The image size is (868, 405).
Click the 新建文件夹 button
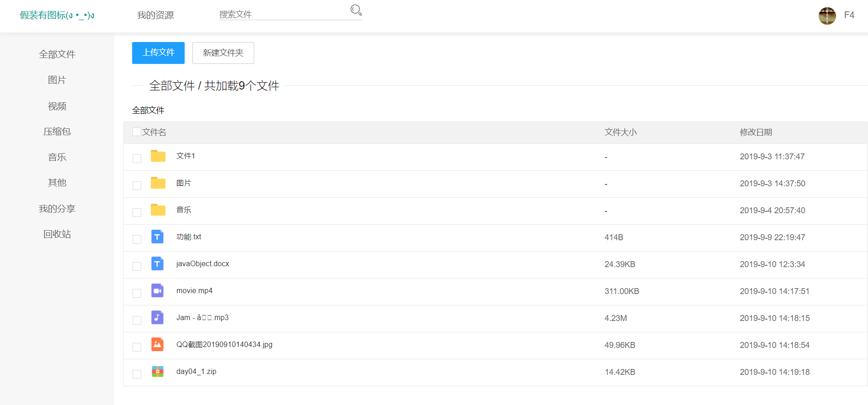tap(223, 53)
